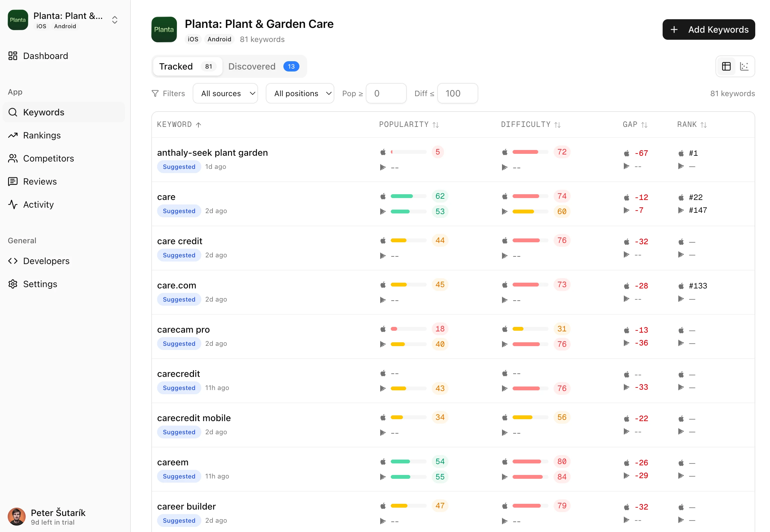This screenshot has height=532, width=770.
Task: Click the Add Keywords button
Action: pyautogui.click(x=708, y=29)
